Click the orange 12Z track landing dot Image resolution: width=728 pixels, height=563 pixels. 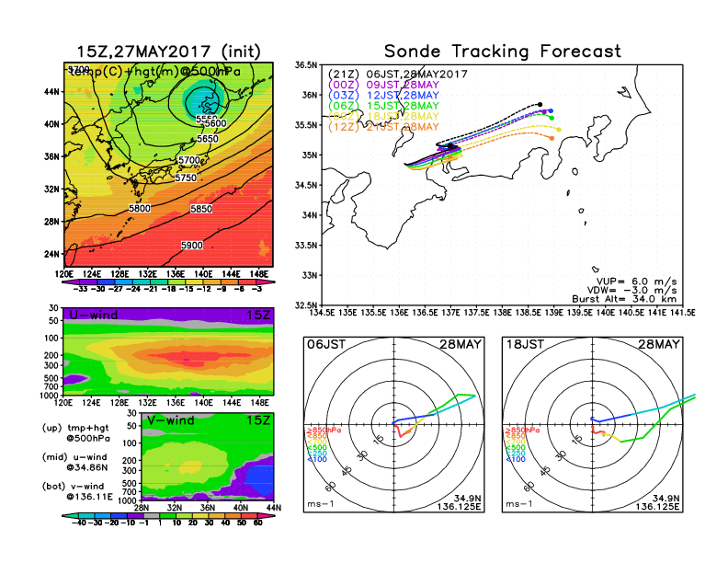tap(552, 138)
